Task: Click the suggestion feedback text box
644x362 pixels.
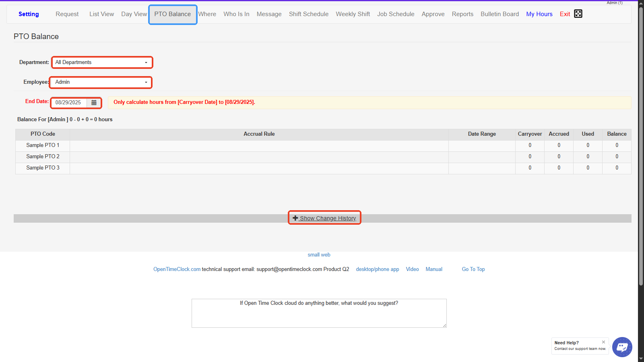Action: pos(319,313)
